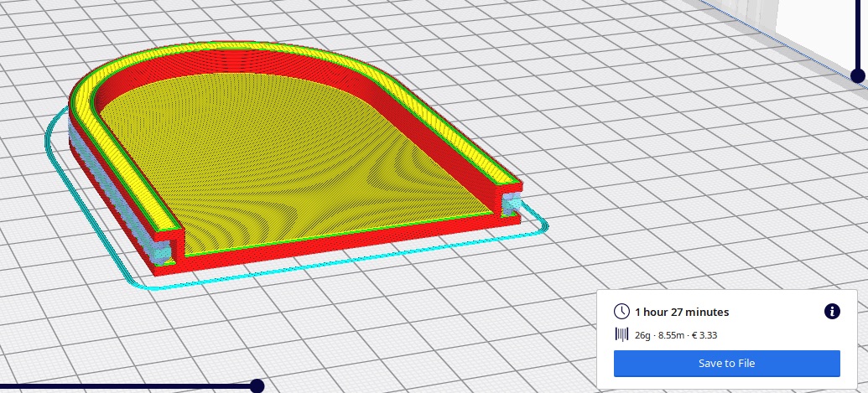Click the material usage spool icon
The image size is (868, 393).
[x=621, y=334]
